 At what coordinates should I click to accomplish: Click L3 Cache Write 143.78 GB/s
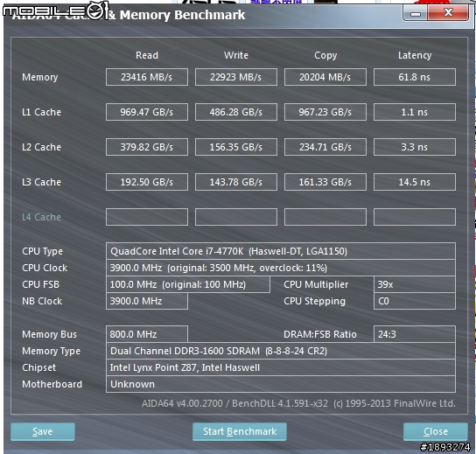coord(236,182)
